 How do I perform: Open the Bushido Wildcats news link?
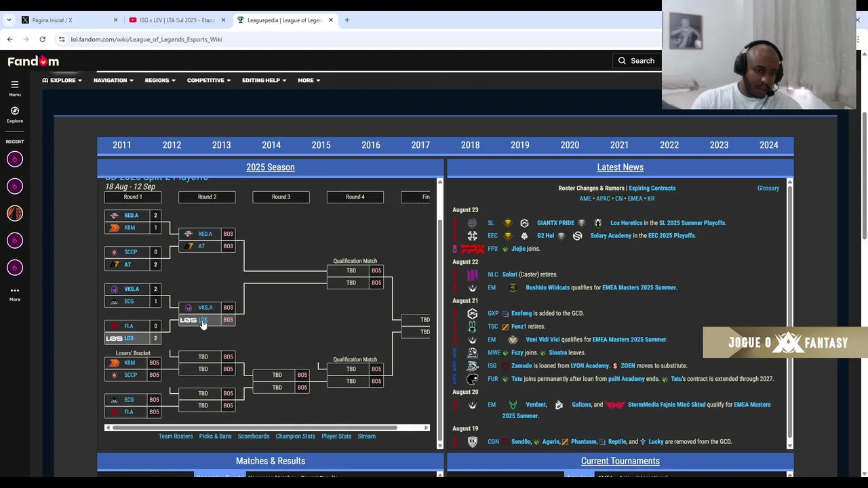click(547, 288)
